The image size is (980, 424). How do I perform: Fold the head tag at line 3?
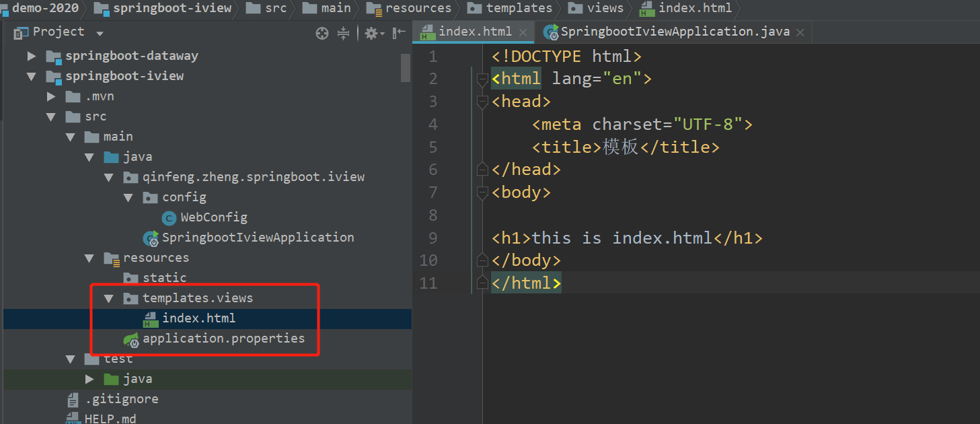click(x=482, y=102)
